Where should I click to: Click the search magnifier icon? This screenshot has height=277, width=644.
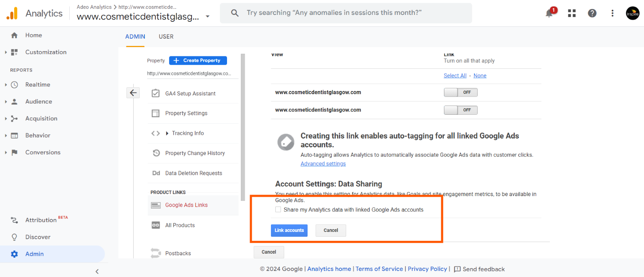click(x=235, y=13)
